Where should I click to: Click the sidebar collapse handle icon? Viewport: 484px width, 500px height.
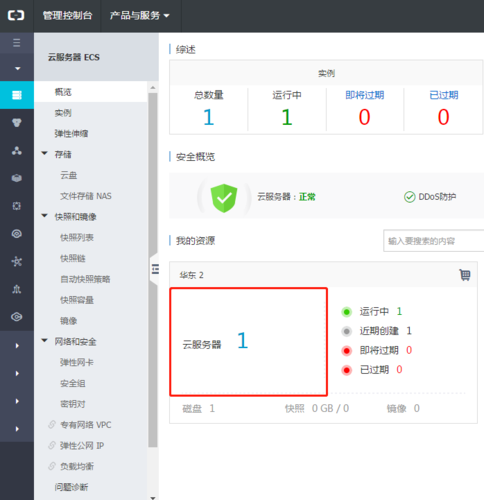pyautogui.click(x=155, y=269)
